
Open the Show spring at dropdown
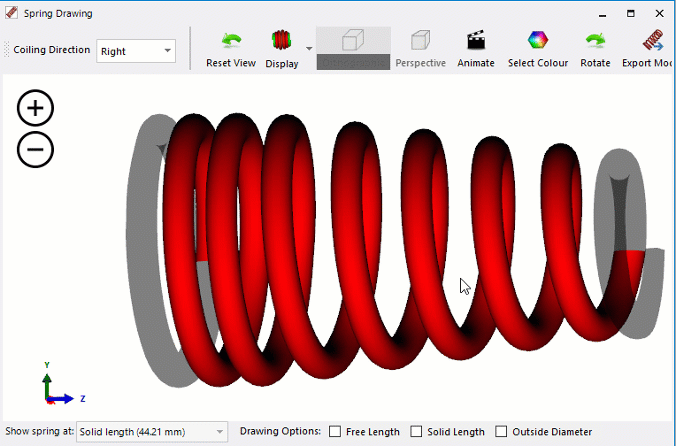tap(153, 432)
